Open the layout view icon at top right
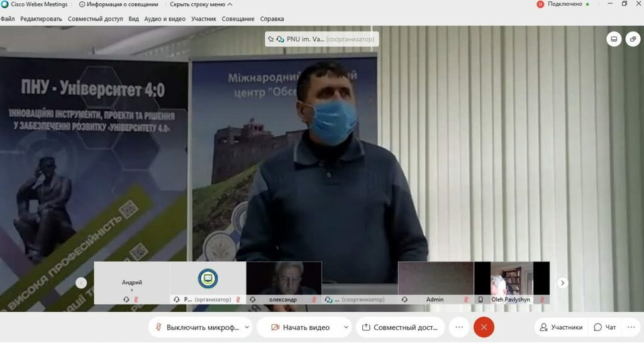The width and height of the screenshot is (644, 343). (614, 39)
